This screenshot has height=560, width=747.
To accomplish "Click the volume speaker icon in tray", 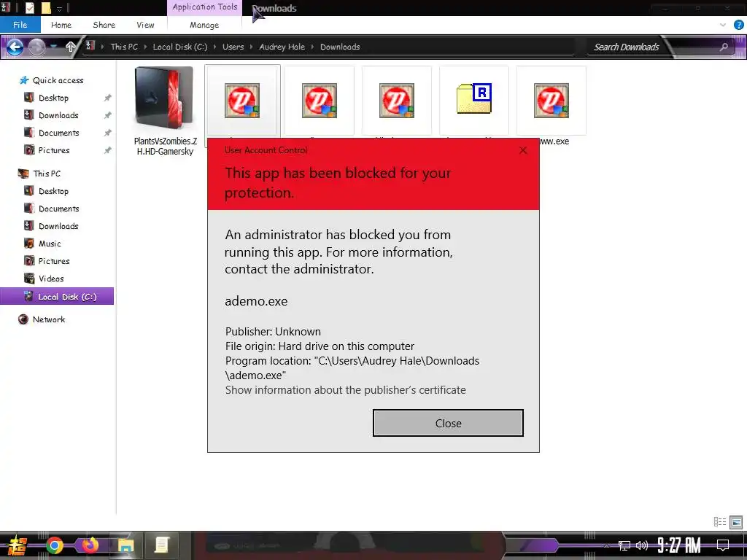I will coord(642,545).
